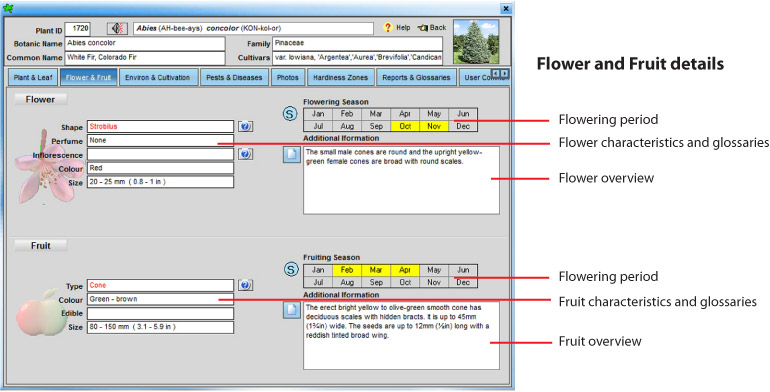Open the Hardiness Zones tab
This screenshot has height=392, width=770.
[x=340, y=78]
